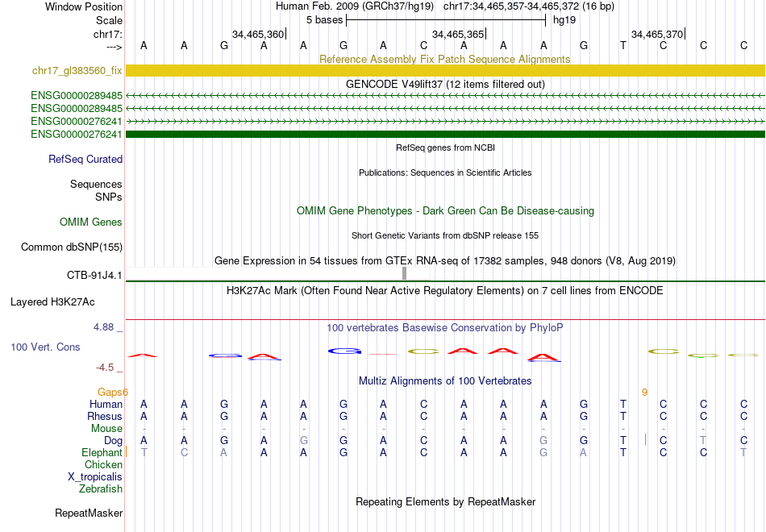This screenshot has width=766, height=532.
Task: Open Publications: Sequences in Scientific Articles title
Action: [445, 172]
